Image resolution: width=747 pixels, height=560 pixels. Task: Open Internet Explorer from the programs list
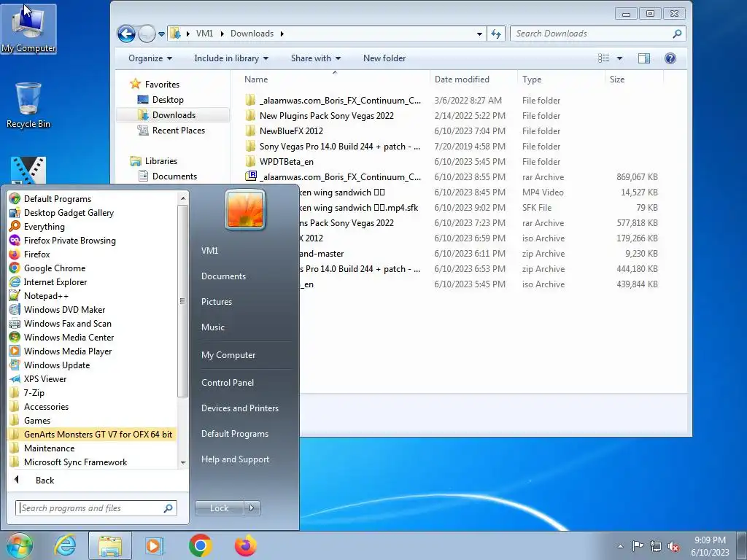click(55, 281)
